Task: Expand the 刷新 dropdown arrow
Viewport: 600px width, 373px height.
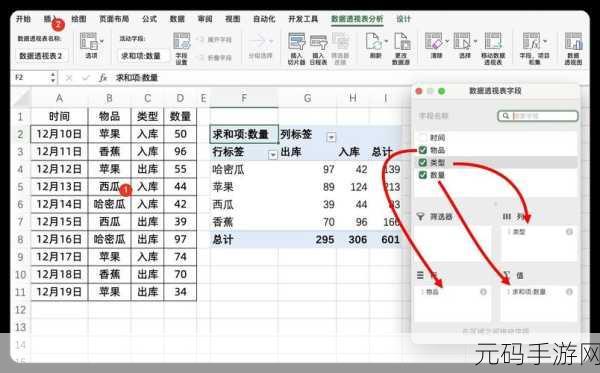Action: coord(386,41)
